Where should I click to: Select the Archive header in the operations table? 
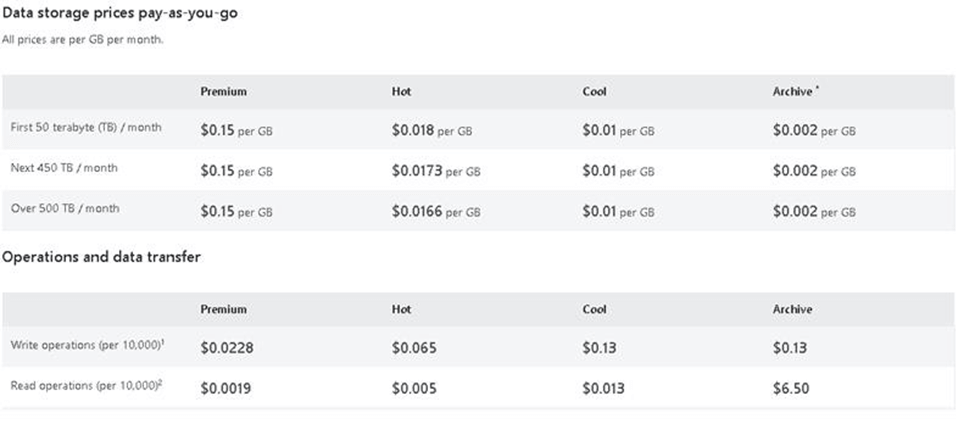click(792, 310)
